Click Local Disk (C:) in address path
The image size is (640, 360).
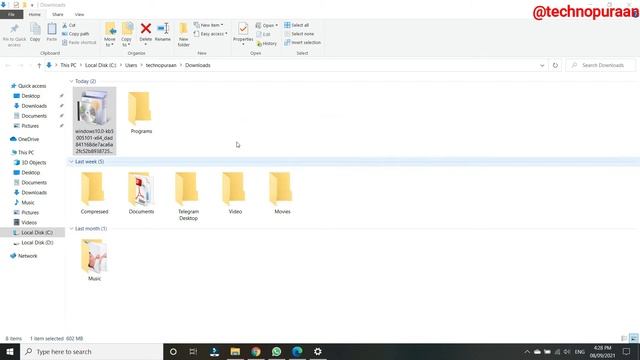(100, 65)
